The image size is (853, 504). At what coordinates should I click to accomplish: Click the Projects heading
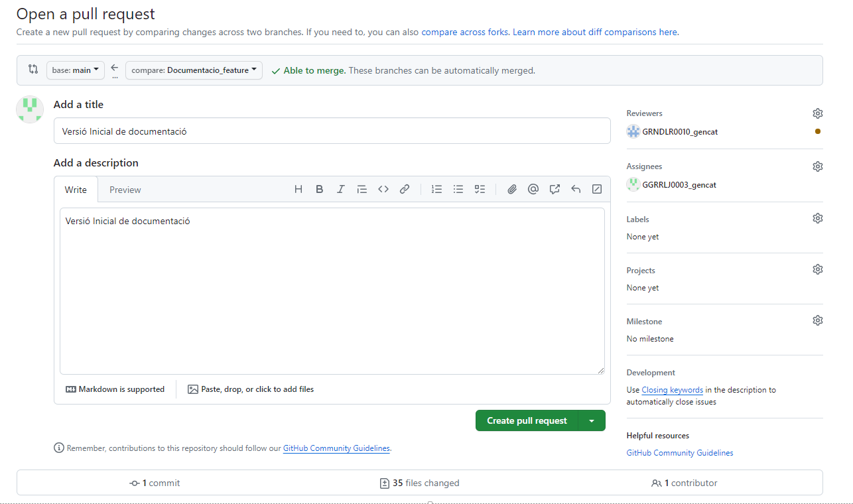pyautogui.click(x=641, y=270)
